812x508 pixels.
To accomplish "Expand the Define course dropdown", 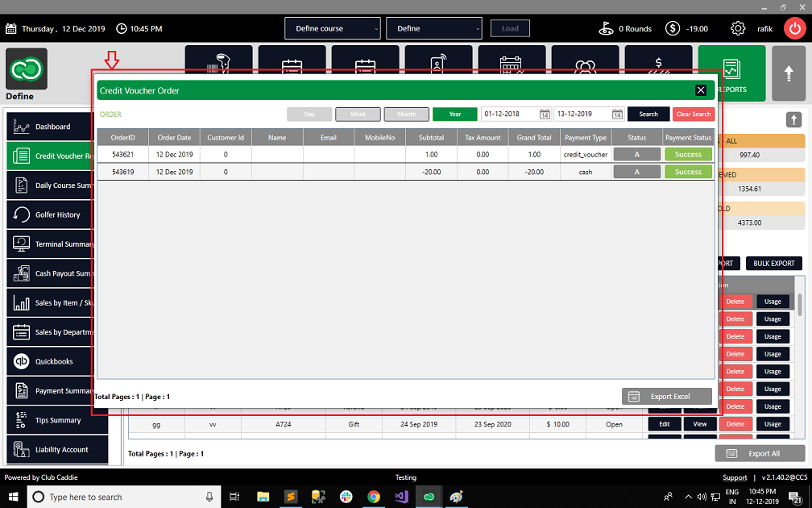I will pyautogui.click(x=333, y=28).
